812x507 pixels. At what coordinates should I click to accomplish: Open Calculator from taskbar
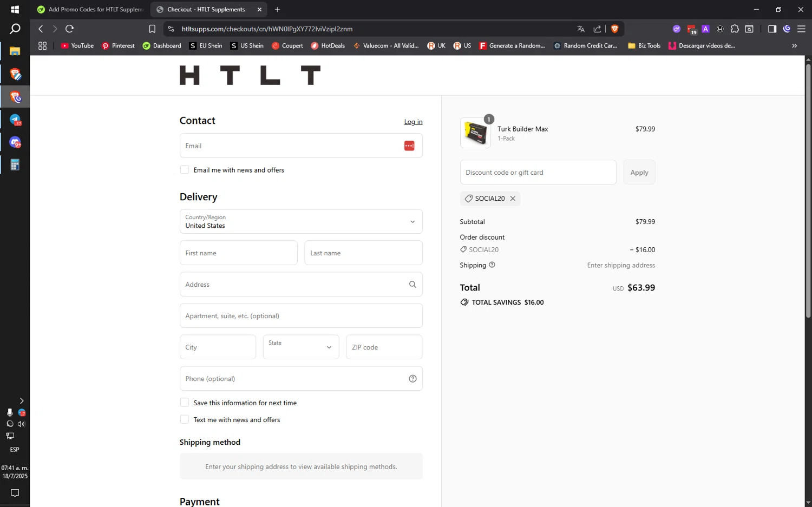click(15, 165)
